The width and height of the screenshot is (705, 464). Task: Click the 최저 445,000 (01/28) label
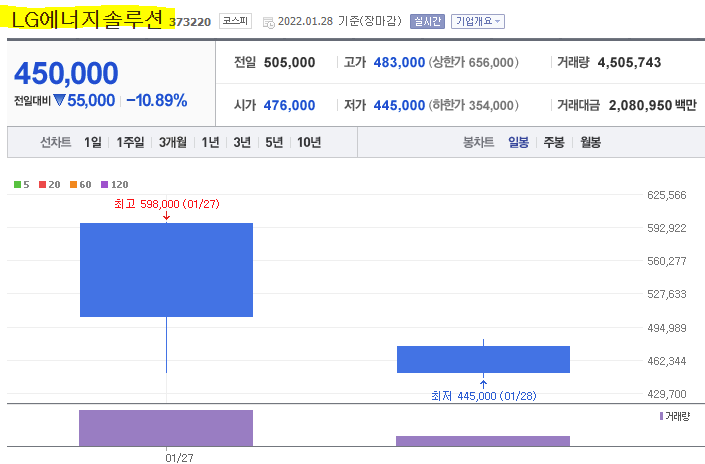pyautogui.click(x=483, y=396)
